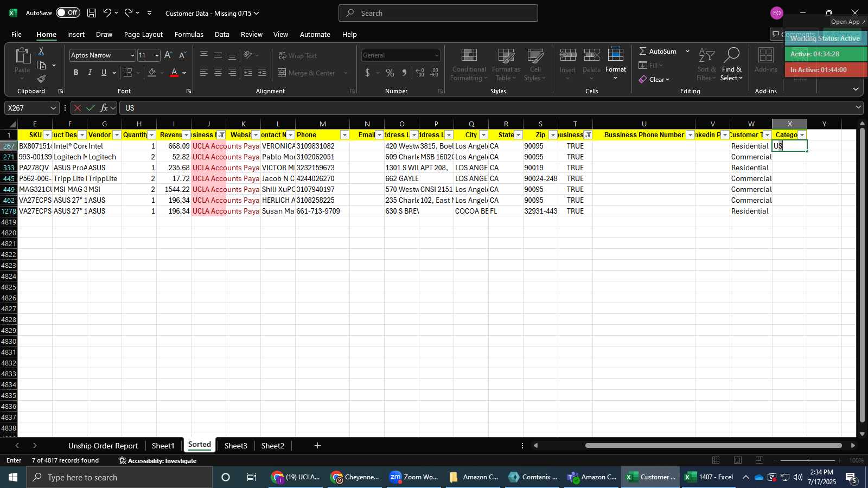
Task: Click Decrease Indent icon
Action: coord(248,73)
